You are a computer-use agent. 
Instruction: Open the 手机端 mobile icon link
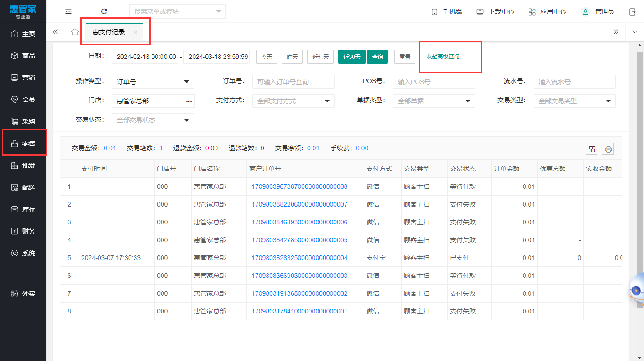click(x=447, y=11)
